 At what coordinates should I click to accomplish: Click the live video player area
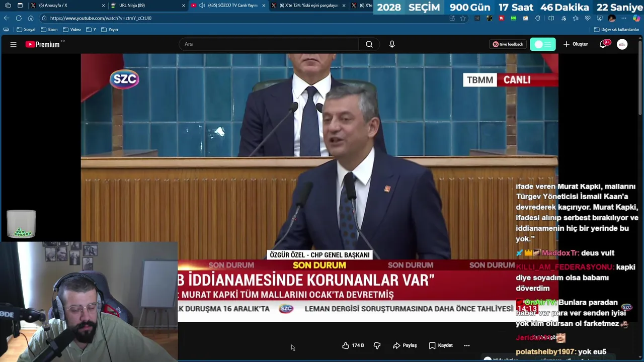click(x=319, y=188)
